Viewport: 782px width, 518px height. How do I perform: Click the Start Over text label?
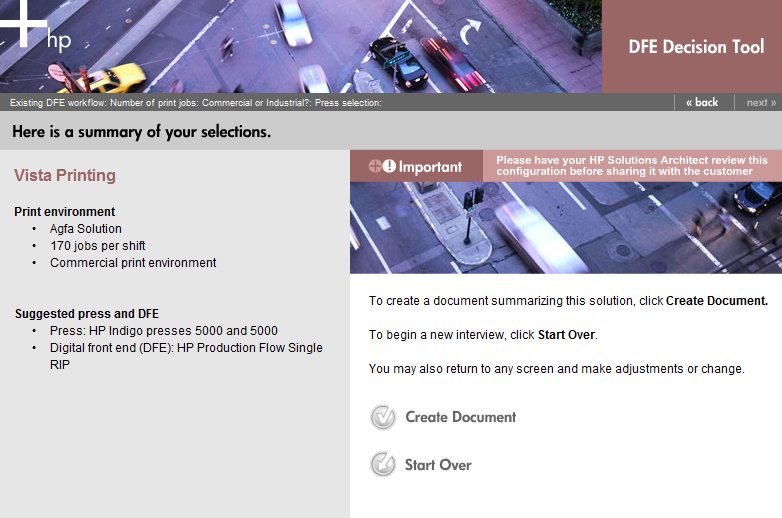(x=438, y=465)
